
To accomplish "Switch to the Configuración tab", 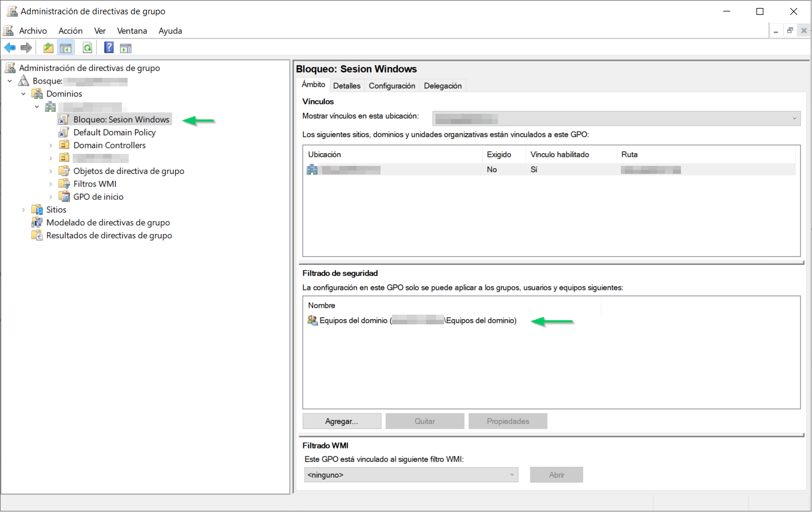I will point(392,86).
